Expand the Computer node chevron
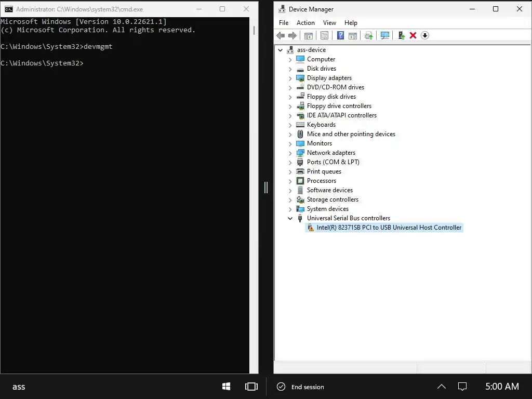532x399 pixels. (290, 60)
